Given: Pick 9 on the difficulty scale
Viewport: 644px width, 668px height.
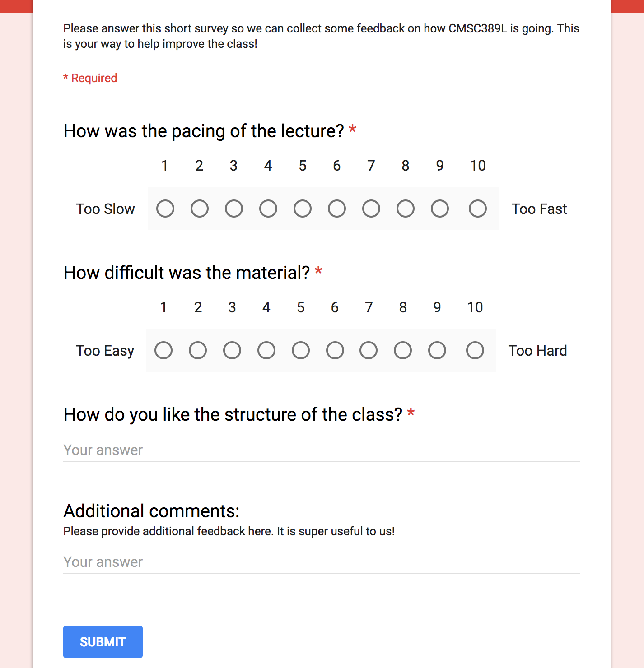Looking at the screenshot, I should [x=437, y=350].
